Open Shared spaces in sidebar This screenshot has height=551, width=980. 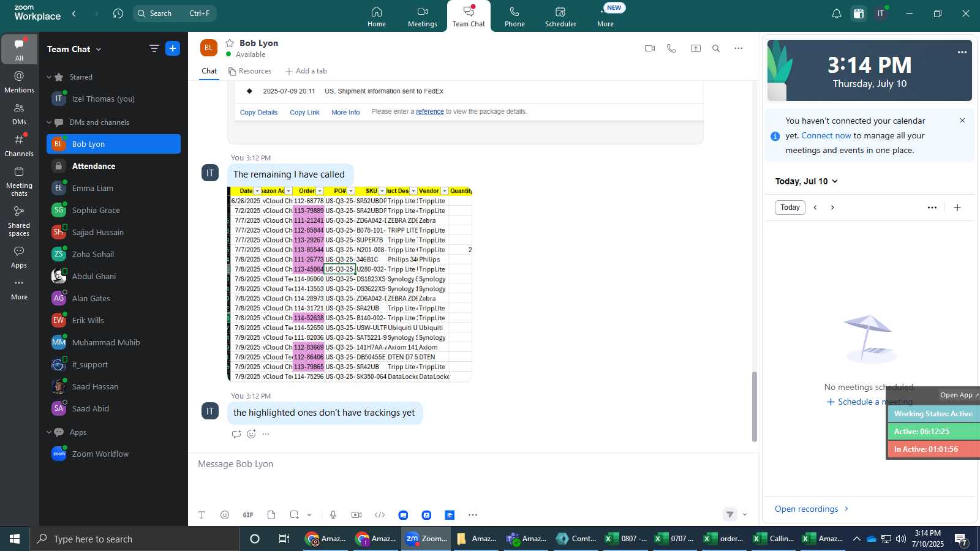click(x=20, y=221)
